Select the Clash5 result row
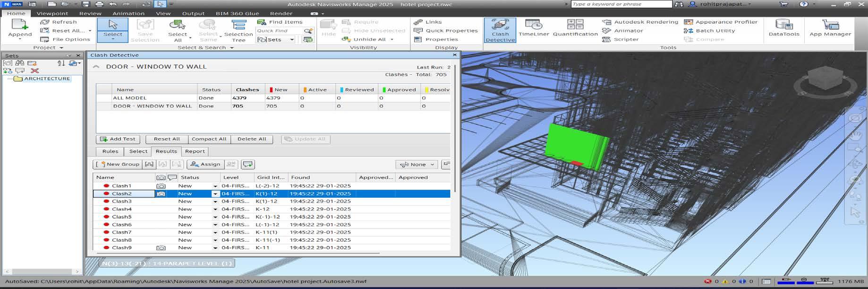Screen dimensions: 868x289 272,217
